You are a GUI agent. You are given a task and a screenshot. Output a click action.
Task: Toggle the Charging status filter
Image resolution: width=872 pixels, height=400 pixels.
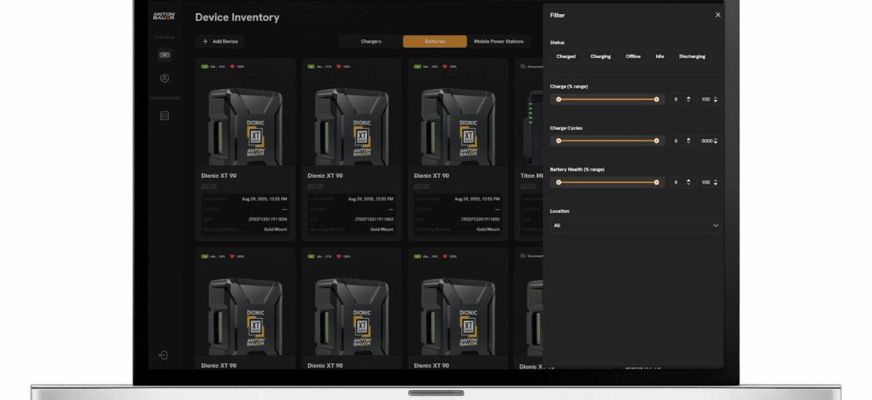pos(601,56)
